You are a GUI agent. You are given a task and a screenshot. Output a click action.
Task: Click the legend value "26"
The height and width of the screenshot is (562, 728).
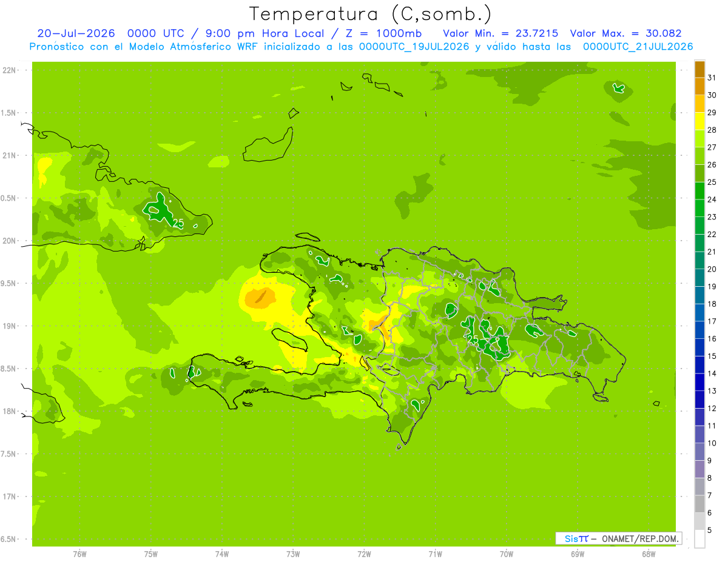click(x=712, y=165)
